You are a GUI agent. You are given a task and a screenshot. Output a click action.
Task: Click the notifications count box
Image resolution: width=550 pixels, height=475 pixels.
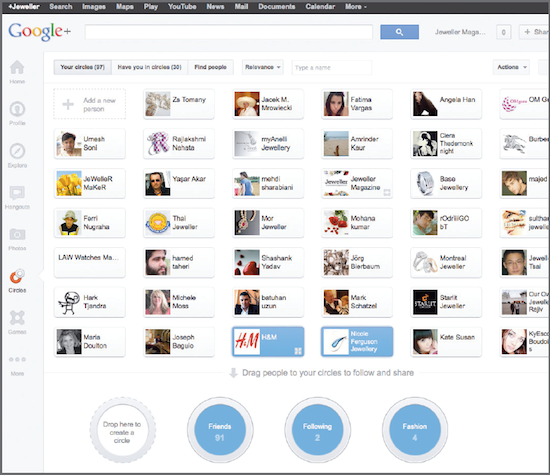pos(503,32)
